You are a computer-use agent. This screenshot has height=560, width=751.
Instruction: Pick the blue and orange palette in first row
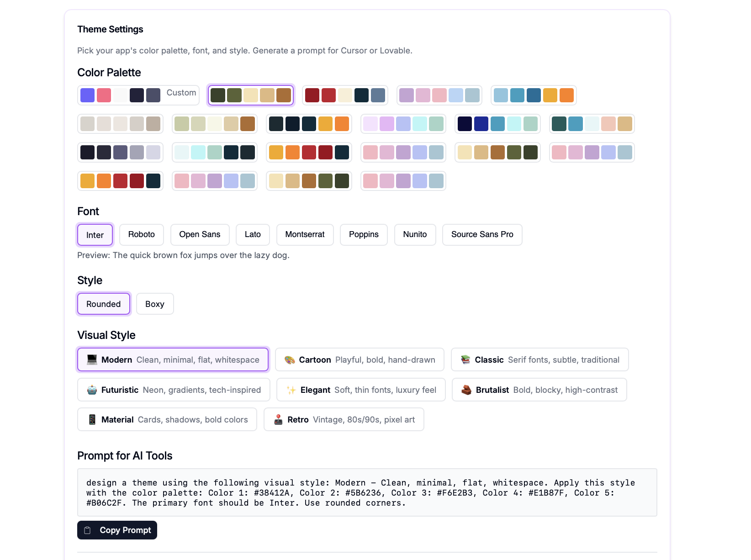point(534,95)
